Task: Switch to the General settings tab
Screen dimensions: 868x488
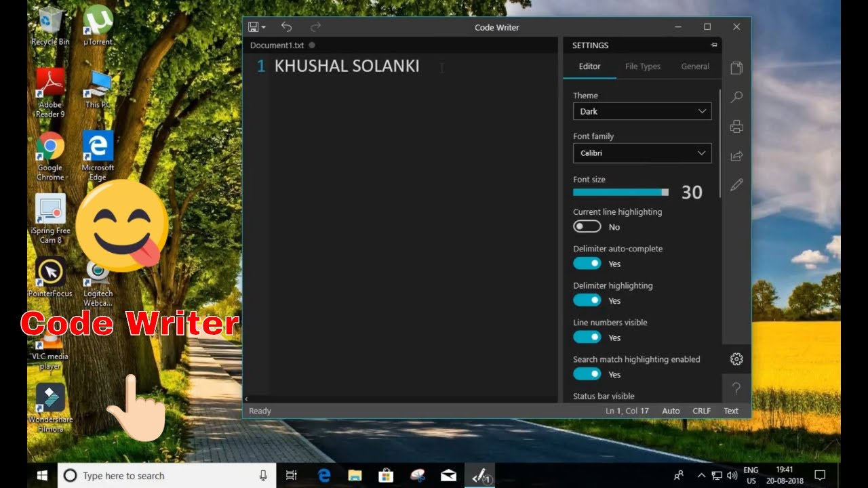Action: pos(695,66)
